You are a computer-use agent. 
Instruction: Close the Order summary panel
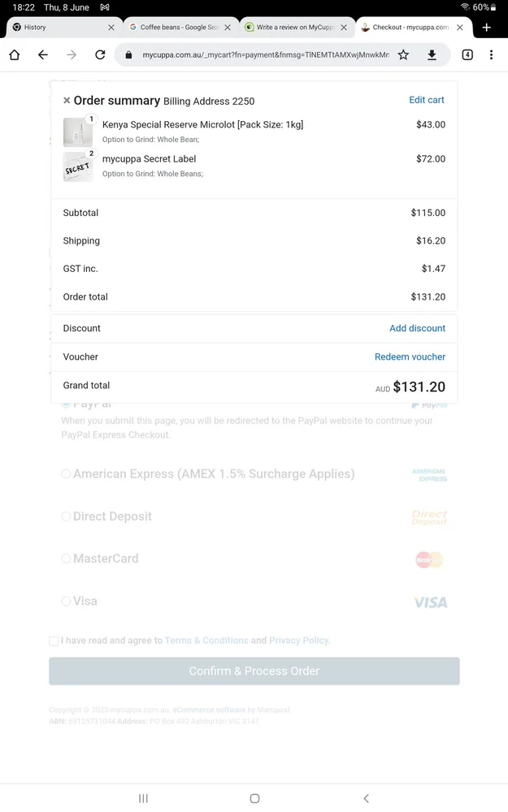click(67, 101)
